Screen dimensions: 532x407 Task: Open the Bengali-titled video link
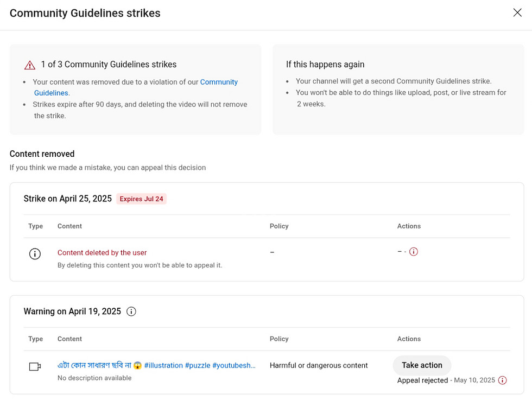coord(156,365)
